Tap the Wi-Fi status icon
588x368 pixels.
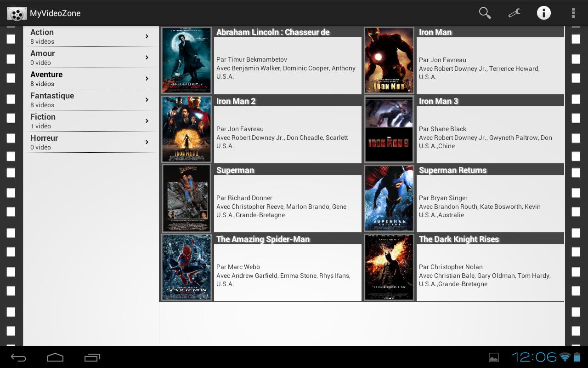coord(565,357)
